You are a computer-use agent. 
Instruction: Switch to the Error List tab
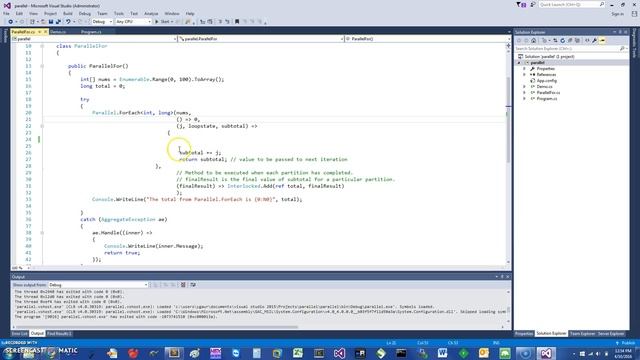click(x=19, y=334)
